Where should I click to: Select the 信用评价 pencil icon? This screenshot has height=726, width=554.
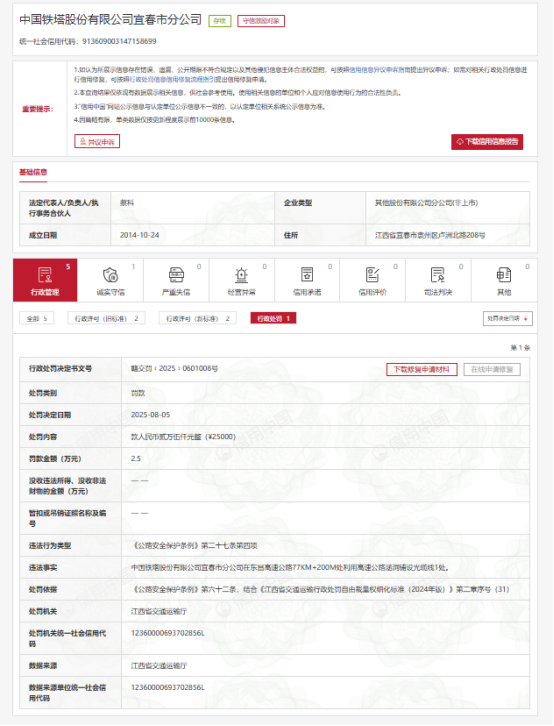[x=373, y=275]
